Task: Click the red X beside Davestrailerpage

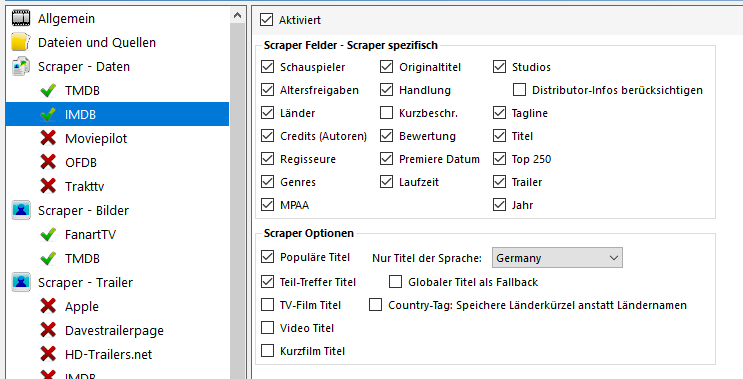Action: [48, 330]
